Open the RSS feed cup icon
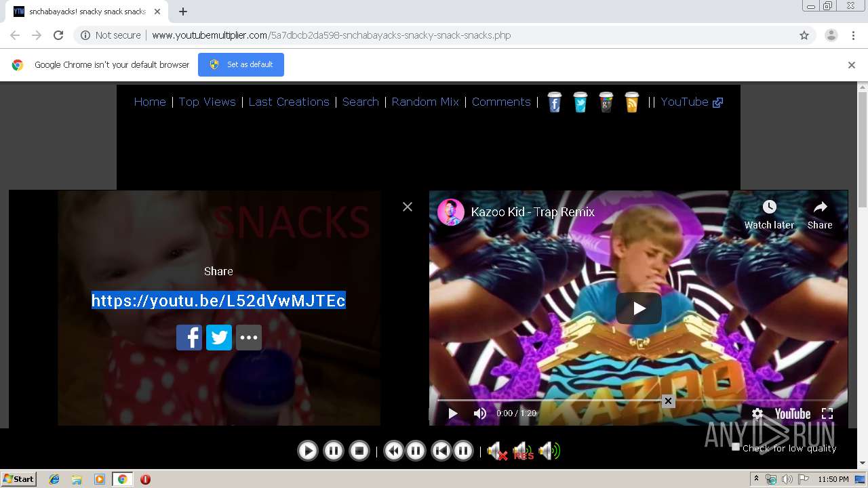Screen dimensions: 868x488 click(631, 102)
